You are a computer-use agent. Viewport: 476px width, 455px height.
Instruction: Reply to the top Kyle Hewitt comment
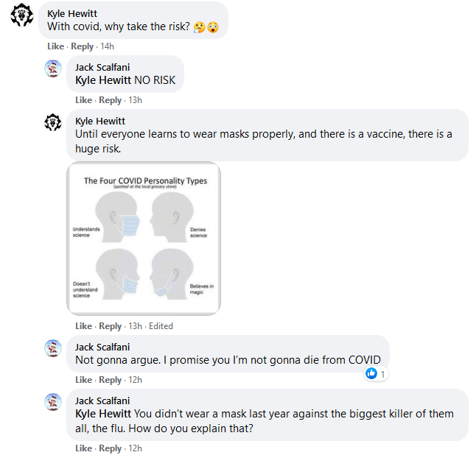point(82,46)
